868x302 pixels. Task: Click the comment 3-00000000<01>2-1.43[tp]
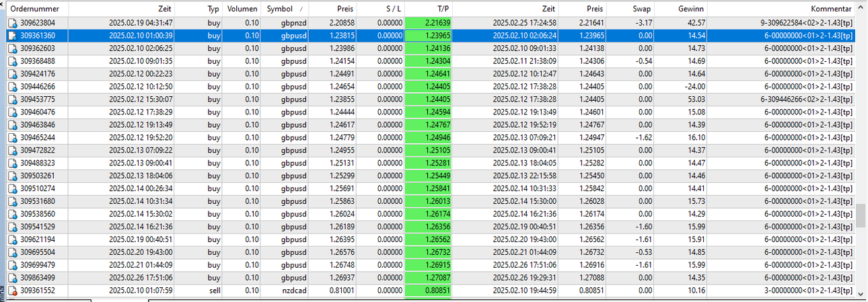809,291
